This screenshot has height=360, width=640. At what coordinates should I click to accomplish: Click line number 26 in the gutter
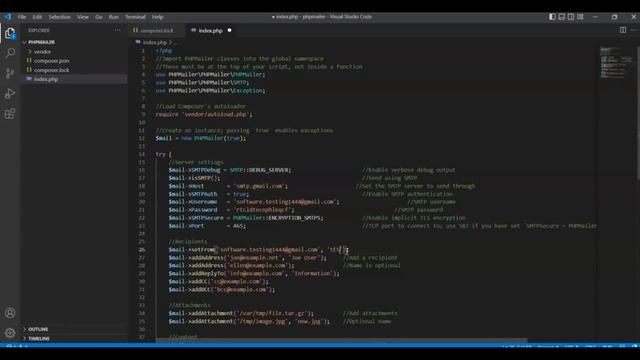click(x=141, y=250)
